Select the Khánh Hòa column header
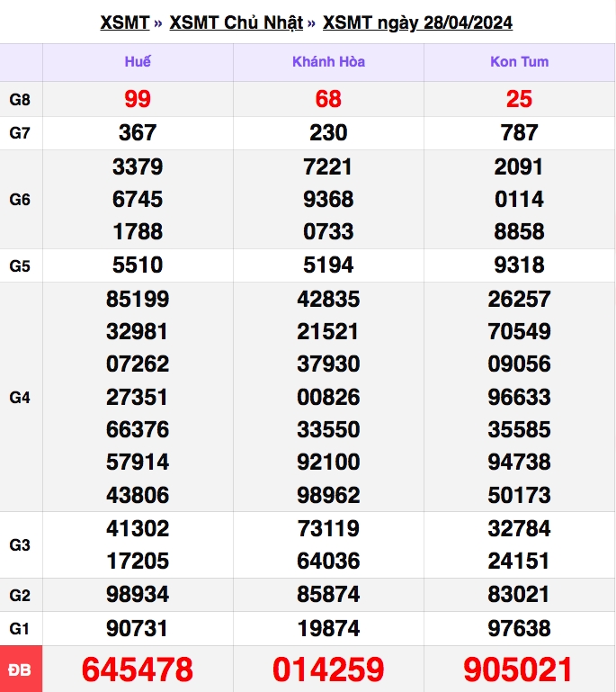This screenshot has height=692, width=616. click(x=328, y=62)
